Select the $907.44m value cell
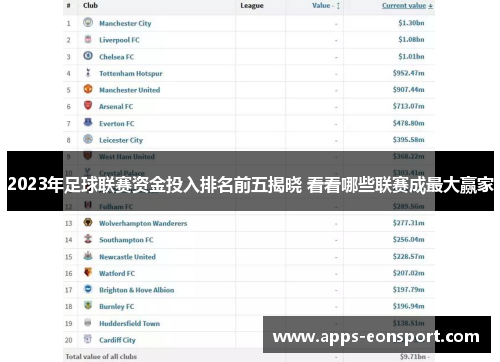Viewport: 500px width, 362px height. click(x=408, y=90)
